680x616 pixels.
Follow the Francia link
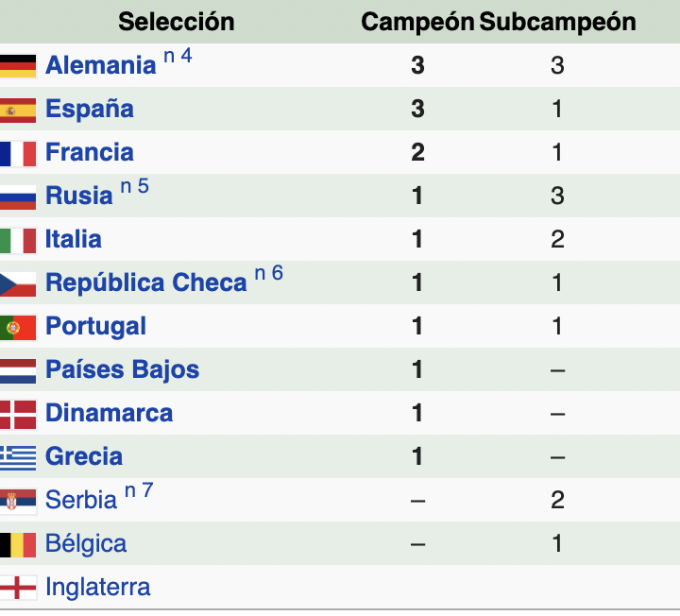pos(90,152)
